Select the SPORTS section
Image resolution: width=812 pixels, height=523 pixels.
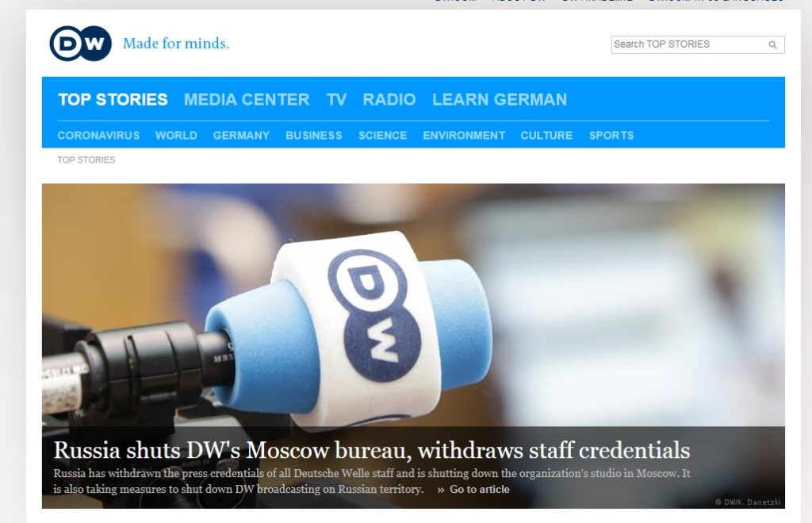coord(611,135)
